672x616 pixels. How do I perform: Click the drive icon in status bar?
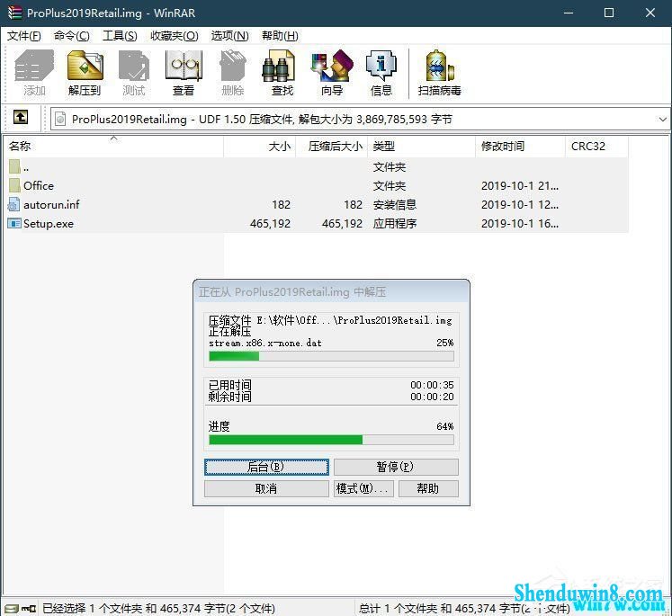(11, 608)
